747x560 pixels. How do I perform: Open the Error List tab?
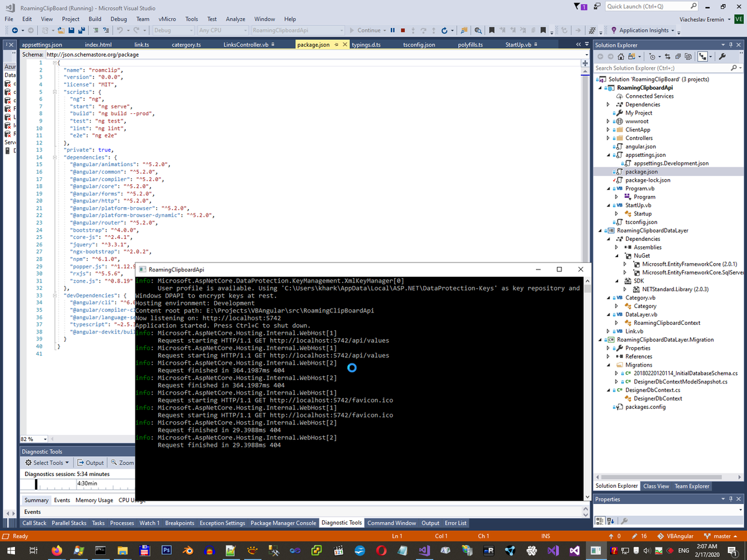click(x=456, y=523)
